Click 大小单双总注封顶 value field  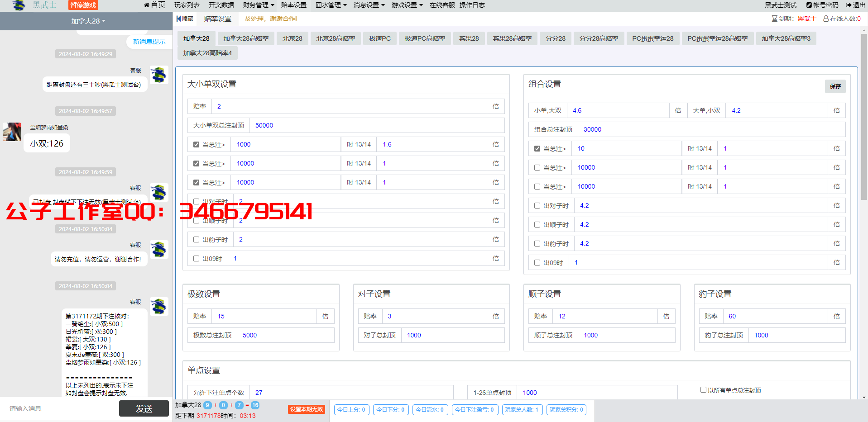[377, 125]
